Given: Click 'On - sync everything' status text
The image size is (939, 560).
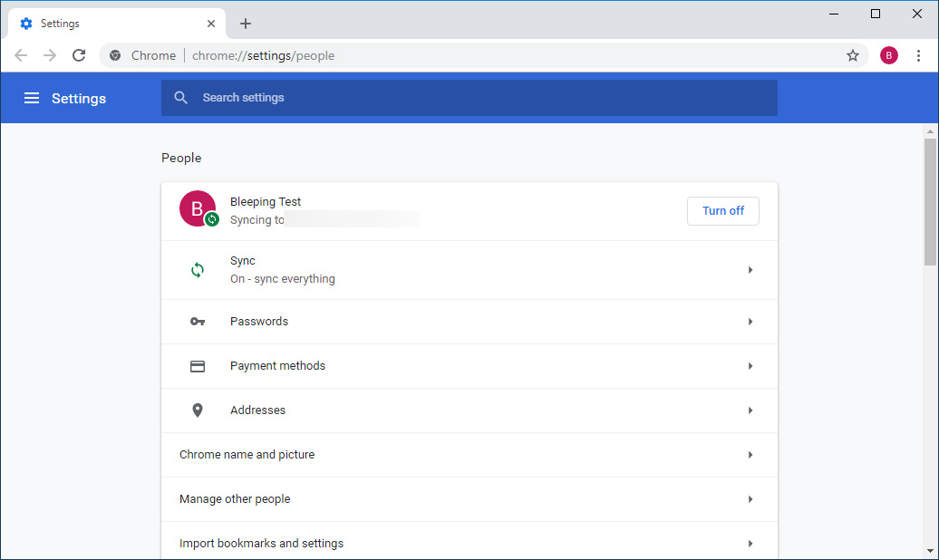Looking at the screenshot, I should coord(282,279).
